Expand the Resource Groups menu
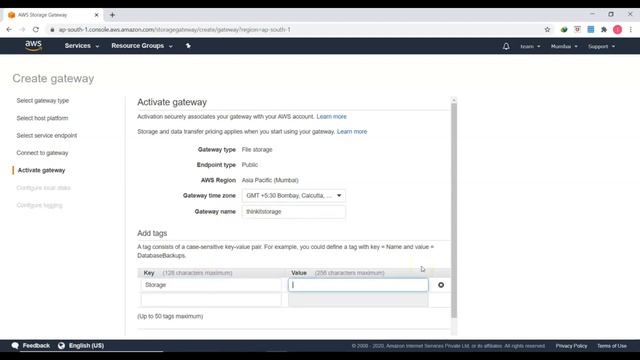Image resolution: width=640 pixels, height=360 pixels. [x=142, y=46]
